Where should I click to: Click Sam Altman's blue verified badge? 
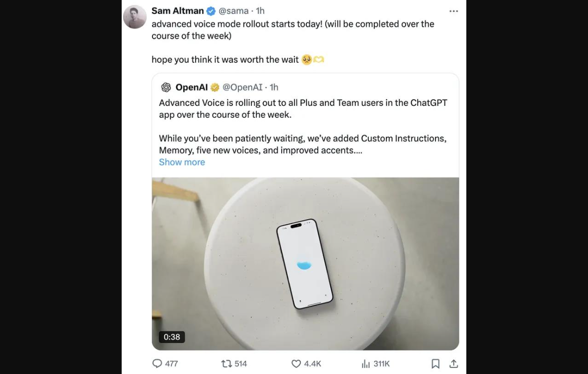pyautogui.click(x=211, y=11)
